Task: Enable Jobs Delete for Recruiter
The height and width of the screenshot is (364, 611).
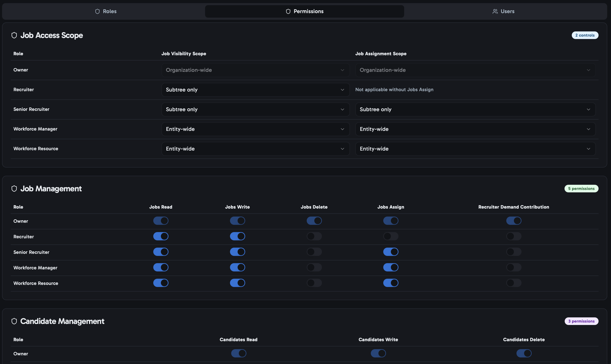Action: (x=314, y=236)
